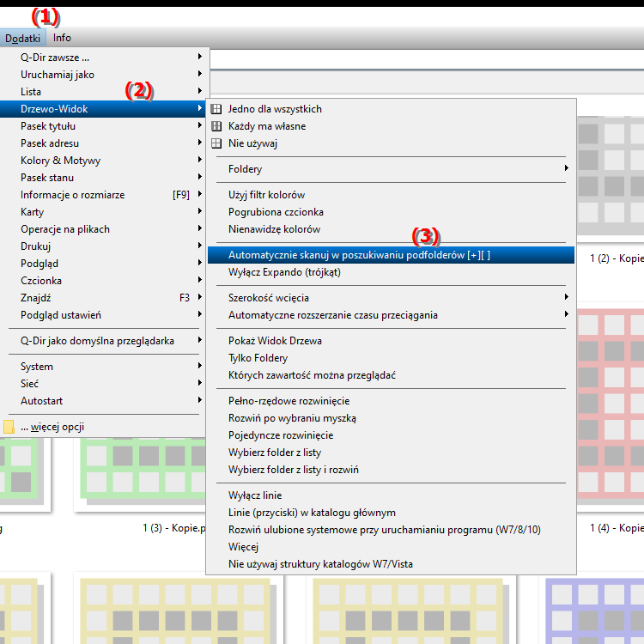Select the 1 (4) - Kopie file label
This screenshot has height=644, width=644.
click(617, 528)
